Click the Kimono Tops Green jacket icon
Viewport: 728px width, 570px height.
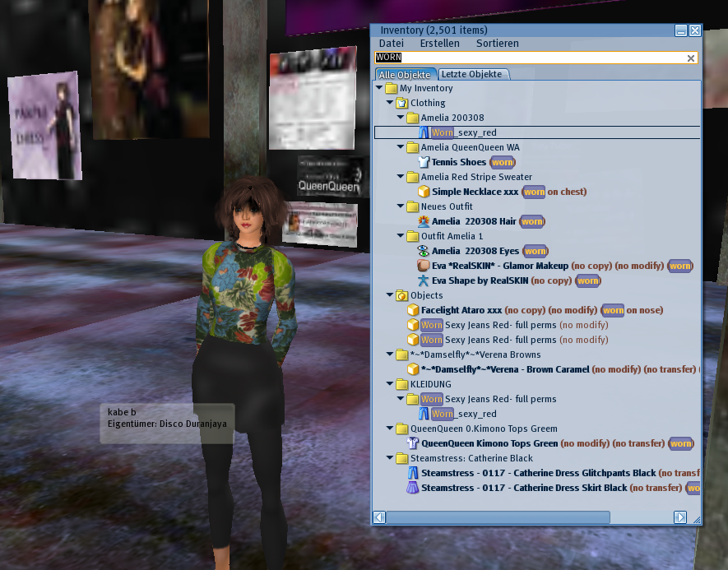[413, 443]
